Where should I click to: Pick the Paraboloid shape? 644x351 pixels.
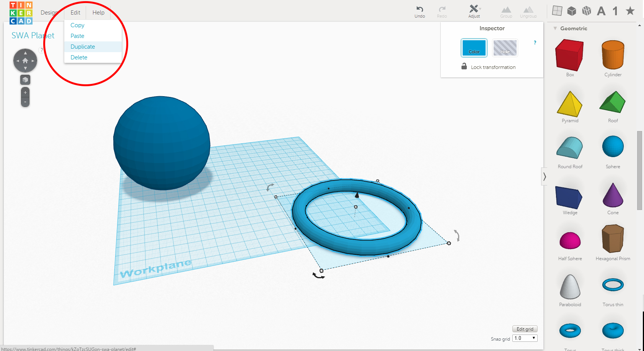point(570,287)
